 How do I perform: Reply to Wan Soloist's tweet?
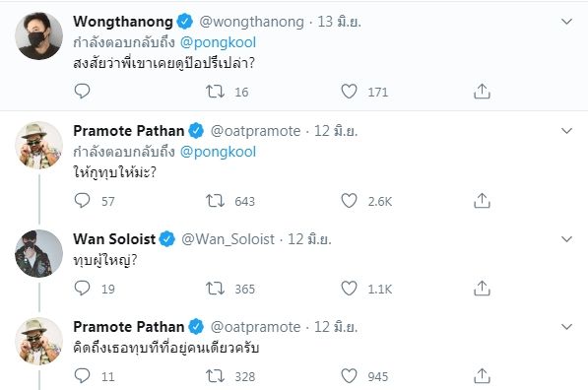[x=82, y=288]
